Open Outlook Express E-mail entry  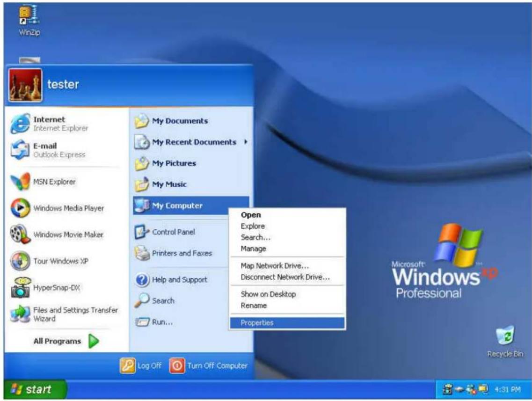pyautogui.click(x=48, y=150)
